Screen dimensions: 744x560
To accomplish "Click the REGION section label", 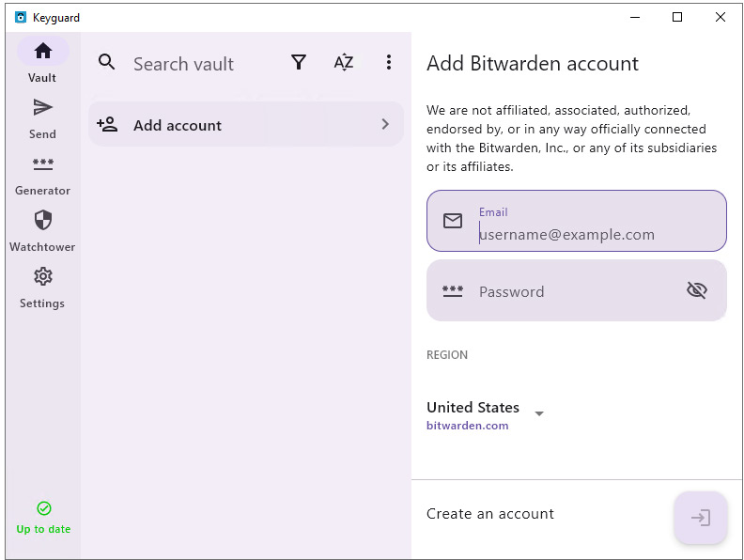I will (447, 355).
